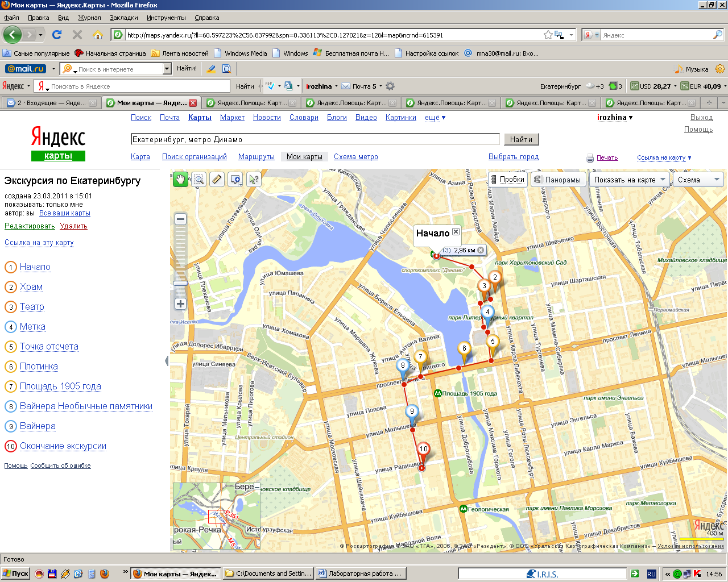Go to Firefox home page icon
Screen dimensions: 728x582
tap(98, 35)
